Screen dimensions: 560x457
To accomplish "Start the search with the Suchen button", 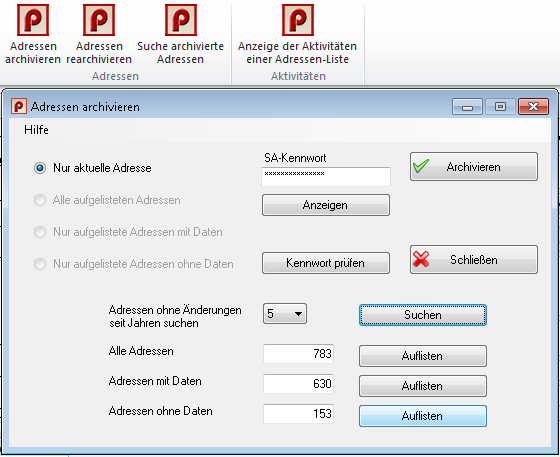I will pos(423,315).
